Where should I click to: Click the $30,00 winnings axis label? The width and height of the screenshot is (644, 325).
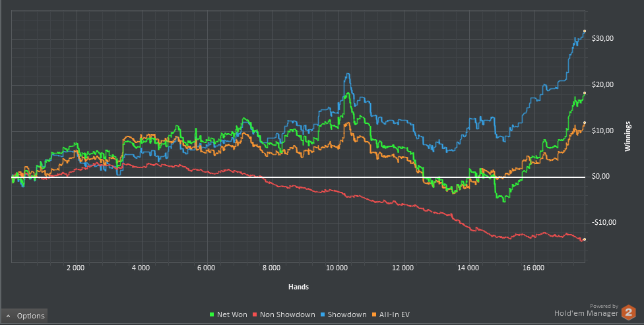603,39
